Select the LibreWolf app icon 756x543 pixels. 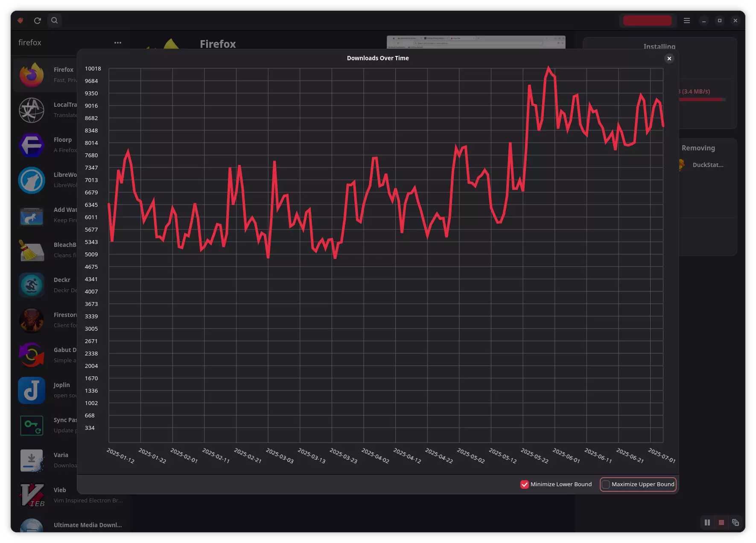click(32, 180)
